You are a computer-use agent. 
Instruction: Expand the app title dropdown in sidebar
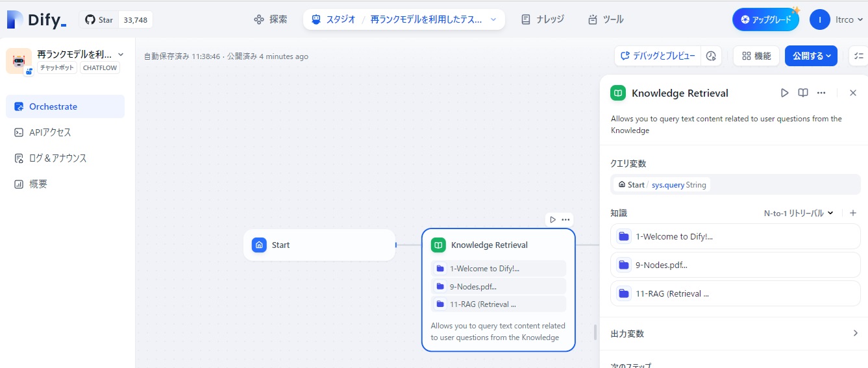click(121, 55)
